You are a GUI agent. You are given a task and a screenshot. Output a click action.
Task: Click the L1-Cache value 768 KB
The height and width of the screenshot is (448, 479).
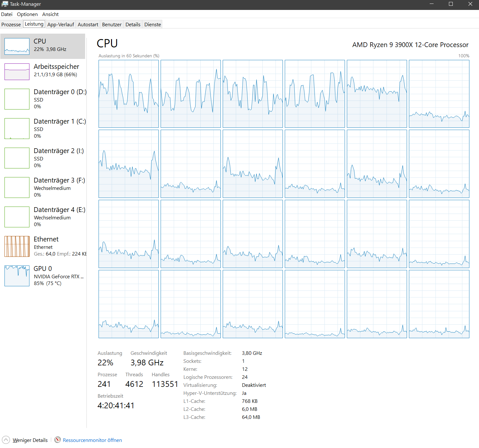pyautogui.click(x=250, y=401)
